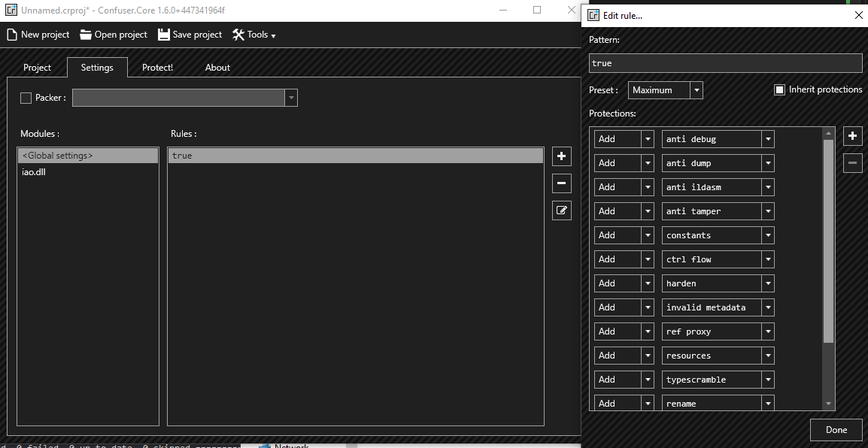Image resolution: width=868 pixels, height=448 pixels.
Task: Click the Open project folder icon
Action: [86, 35]
